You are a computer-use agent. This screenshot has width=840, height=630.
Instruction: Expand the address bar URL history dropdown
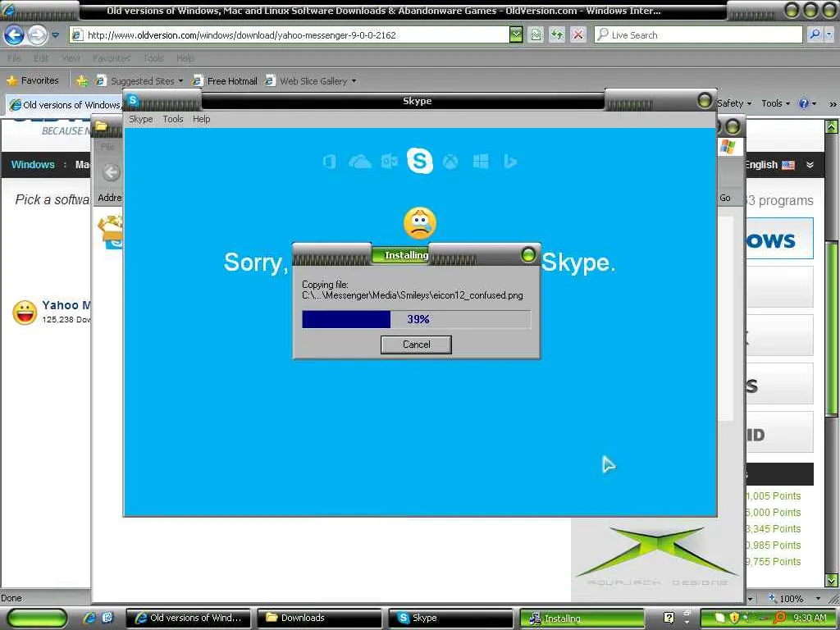515,35
